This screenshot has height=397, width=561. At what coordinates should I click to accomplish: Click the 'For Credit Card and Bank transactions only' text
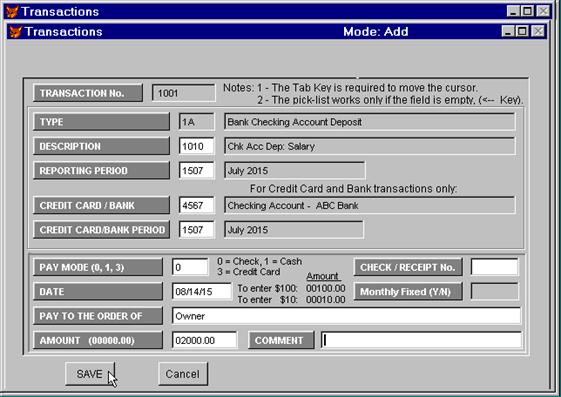(353, 188)
